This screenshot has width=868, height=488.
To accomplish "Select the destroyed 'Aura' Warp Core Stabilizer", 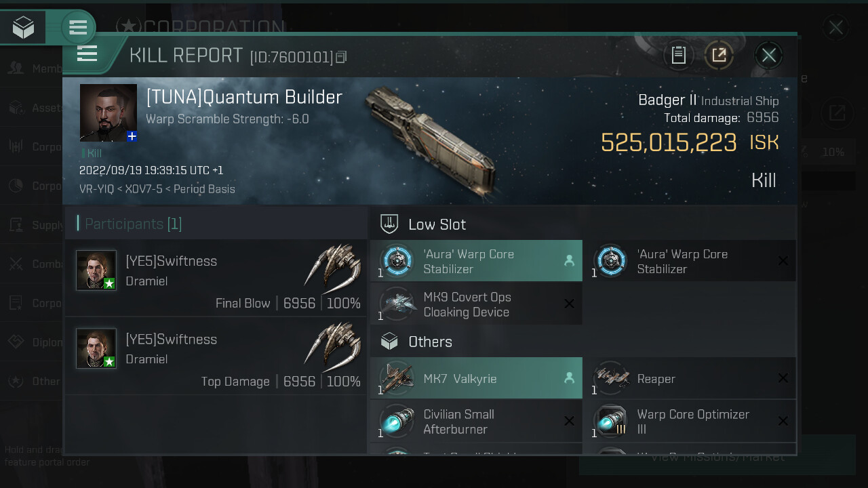I will (690, 261).
